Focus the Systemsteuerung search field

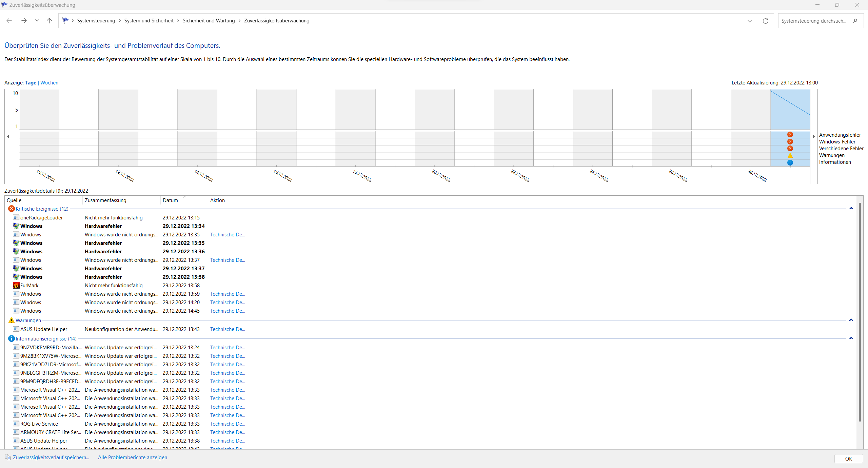click(814, 21)
